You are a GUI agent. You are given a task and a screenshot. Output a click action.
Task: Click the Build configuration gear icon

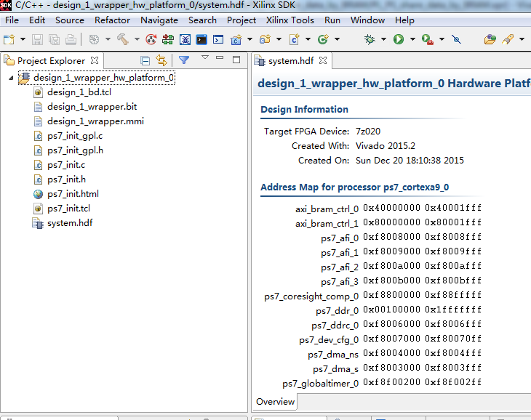tap(94, 39)
